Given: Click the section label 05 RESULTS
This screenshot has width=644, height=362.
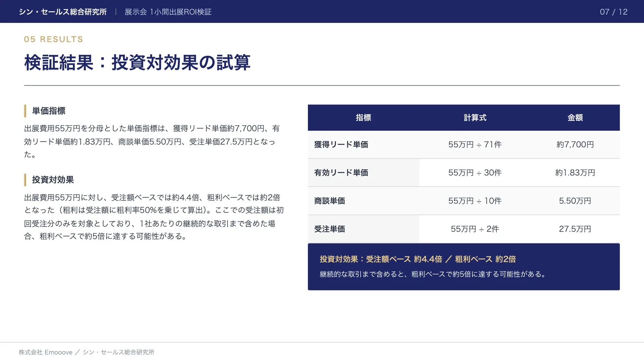Looking at the screenshot, I should click(x=54, y=39).
